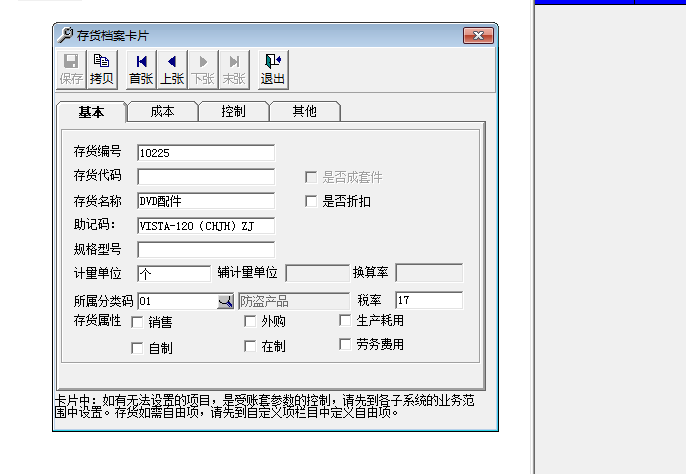Close the 存货档案卡片 window
Screen dimensions: 686x474
coord(478,35)
